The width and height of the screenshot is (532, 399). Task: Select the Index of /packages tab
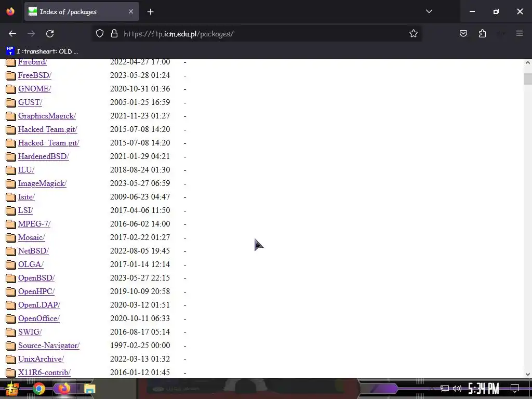pos(82,11)
